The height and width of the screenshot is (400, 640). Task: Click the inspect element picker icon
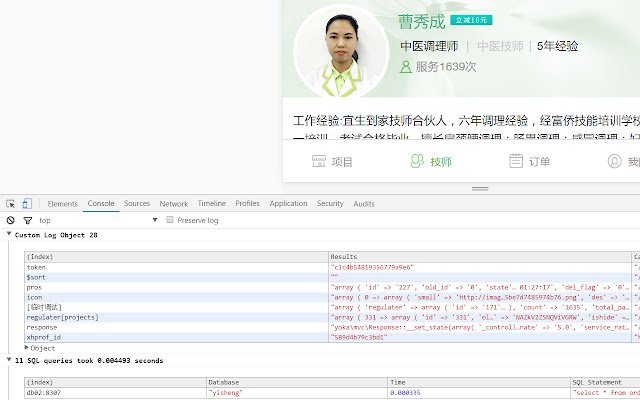point(10,203)
